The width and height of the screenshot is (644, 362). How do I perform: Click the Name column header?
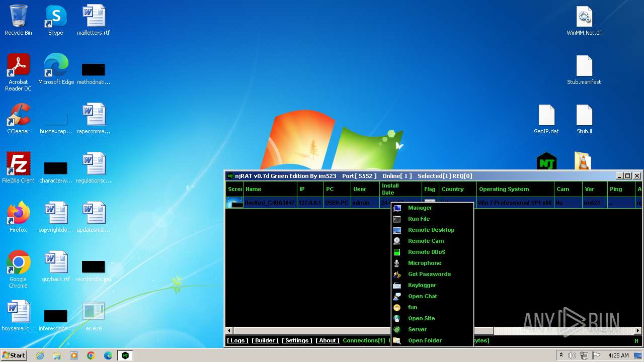tap(270, 189)
